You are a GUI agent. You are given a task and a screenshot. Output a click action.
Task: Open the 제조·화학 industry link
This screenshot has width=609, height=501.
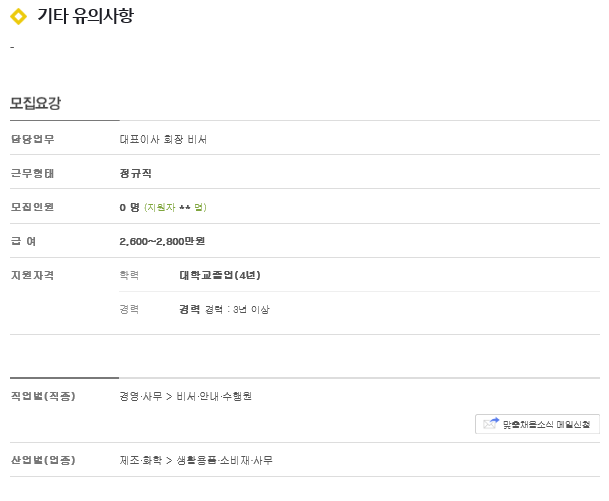(x=140, y=460)
